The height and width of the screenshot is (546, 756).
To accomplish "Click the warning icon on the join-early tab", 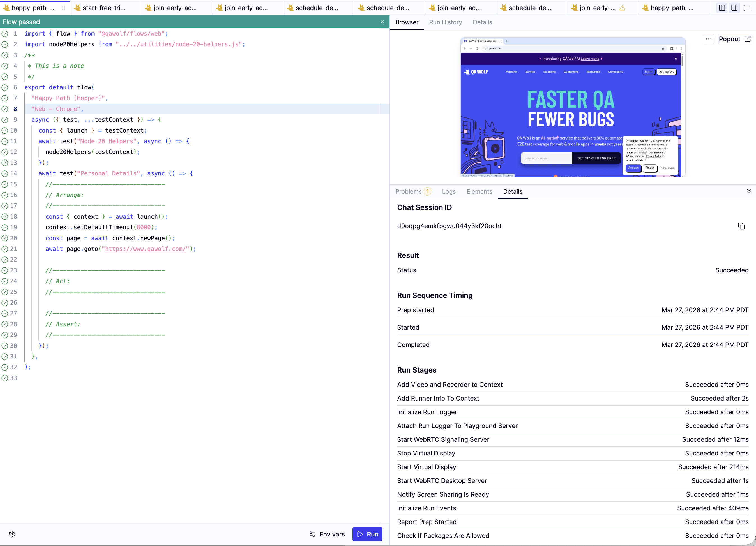I will pos(622,8).
